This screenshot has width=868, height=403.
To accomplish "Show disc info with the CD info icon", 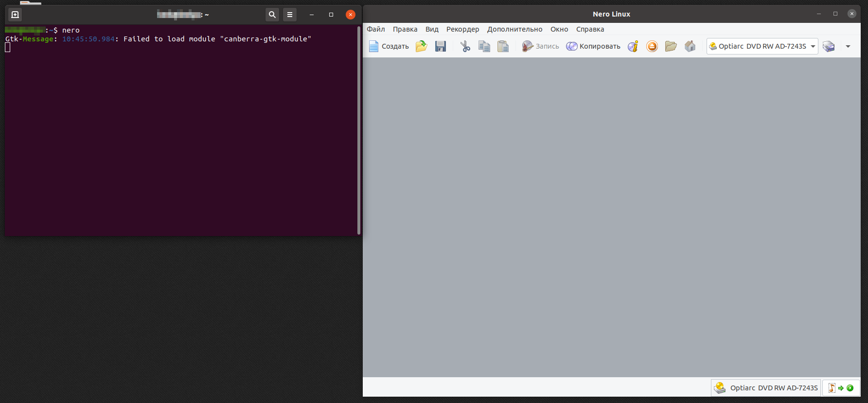I will (633, 46).
